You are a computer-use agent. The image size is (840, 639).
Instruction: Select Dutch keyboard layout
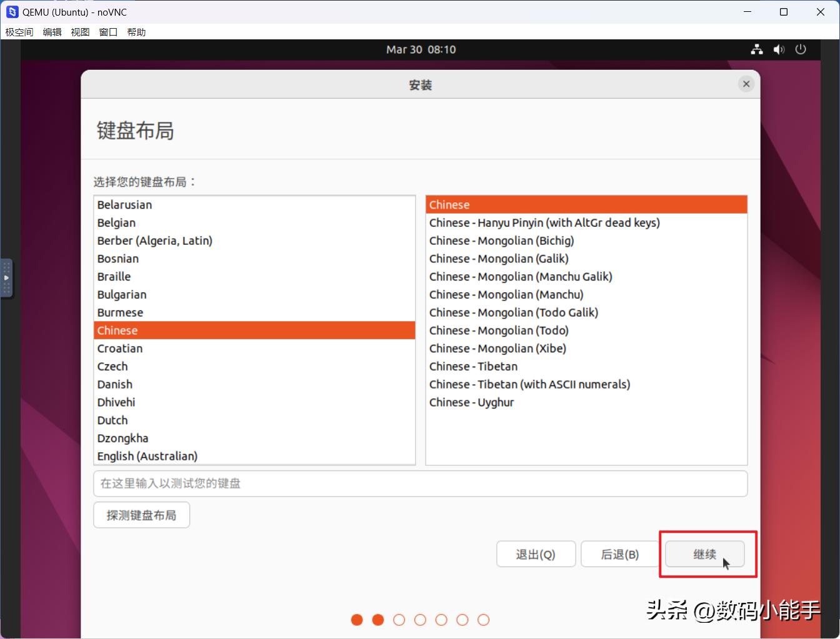point(255,420)
